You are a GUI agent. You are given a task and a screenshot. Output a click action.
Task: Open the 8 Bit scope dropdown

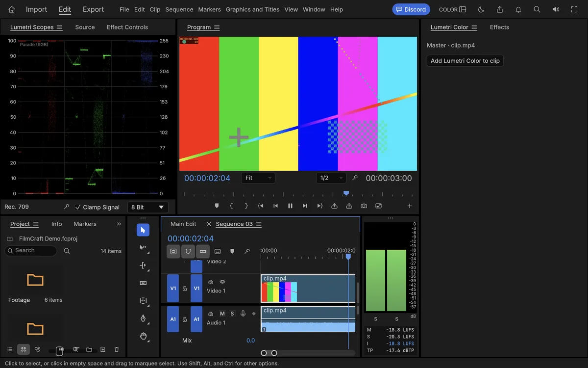[x=147, y=207]
